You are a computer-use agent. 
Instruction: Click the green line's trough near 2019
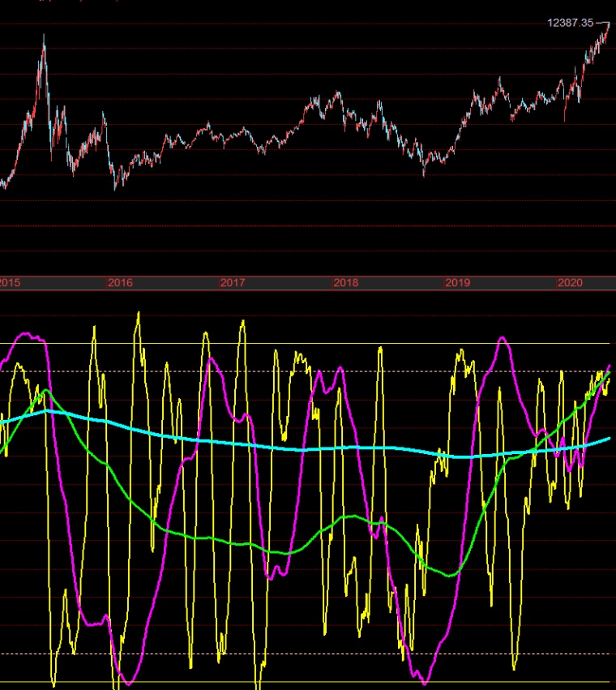449,575
